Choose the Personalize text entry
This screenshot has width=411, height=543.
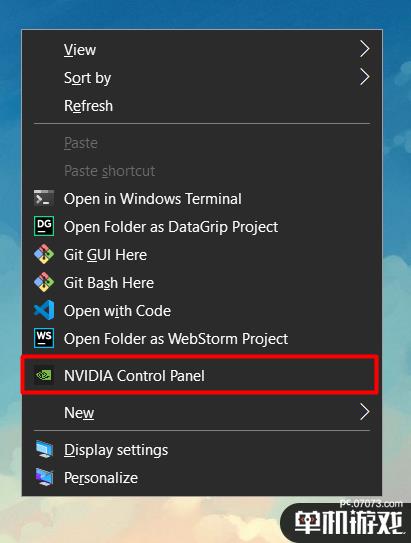coord(101,478)
